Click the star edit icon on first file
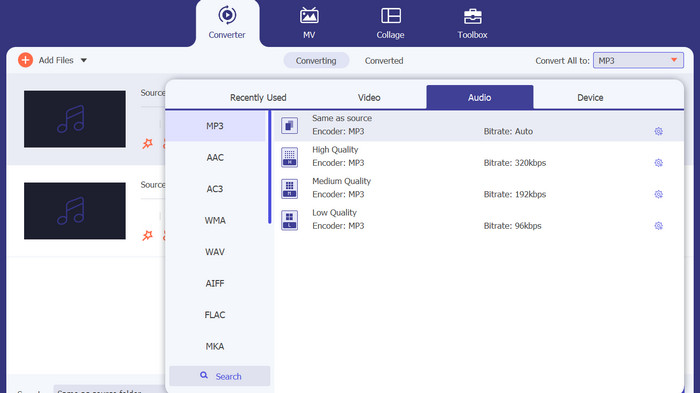This screenshot has height=393, width=700. pos(147,143)
